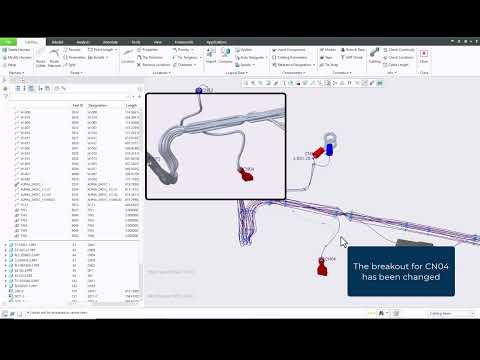Select the Tie Wrap tool
Image resolution: width=480 pixels, height=360 pixels.
(329, 65)
